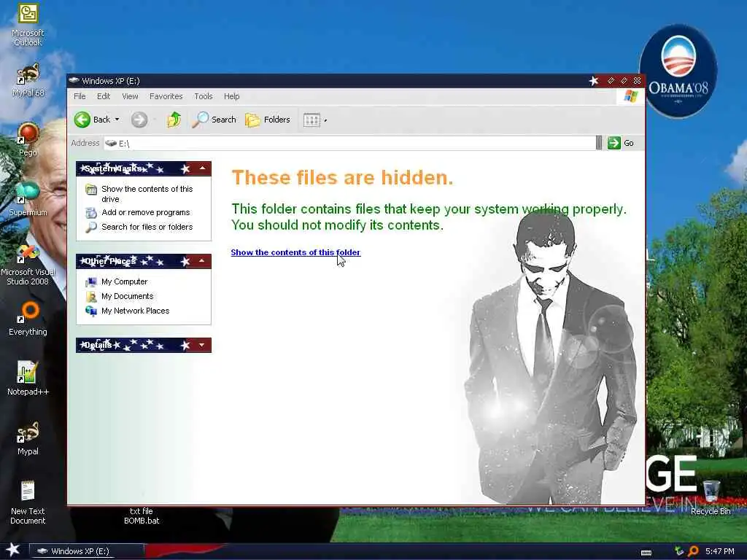Click the keyboard icon in taskbar
Image resolution: width=747 pixels, height=560 pixels.
point(646,553)
